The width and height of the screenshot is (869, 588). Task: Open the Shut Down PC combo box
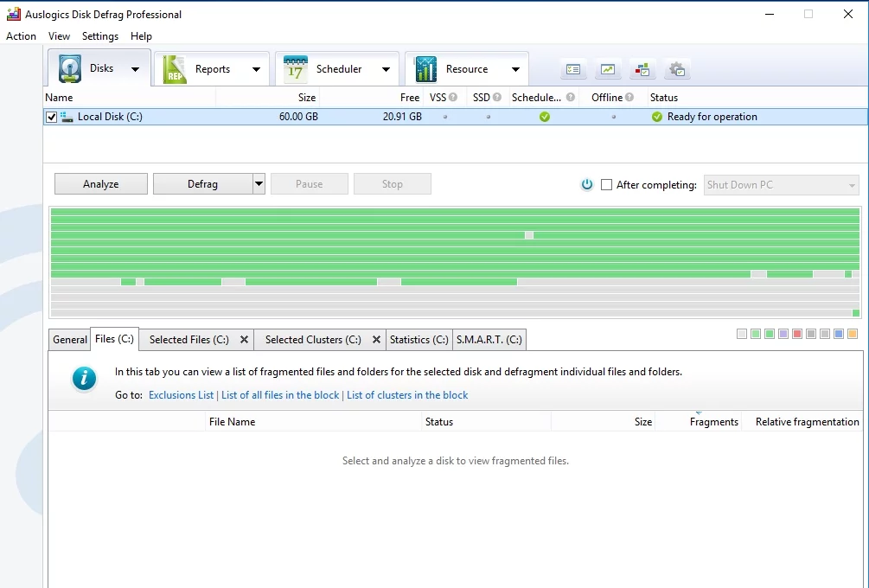[781, 184]
